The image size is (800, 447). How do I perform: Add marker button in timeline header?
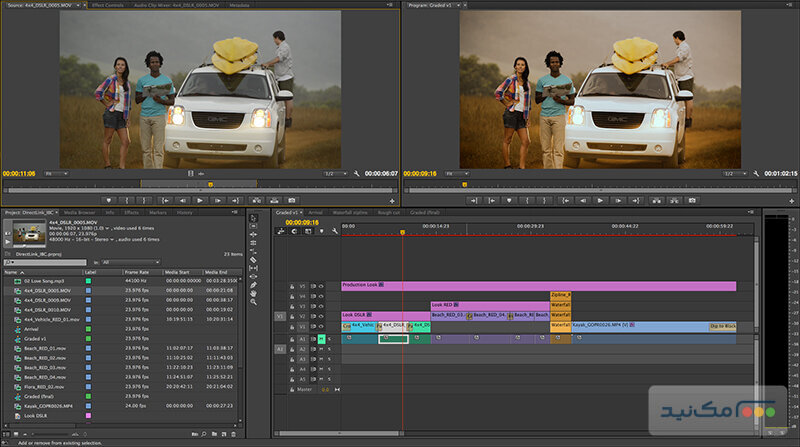(x=321, y=231)
